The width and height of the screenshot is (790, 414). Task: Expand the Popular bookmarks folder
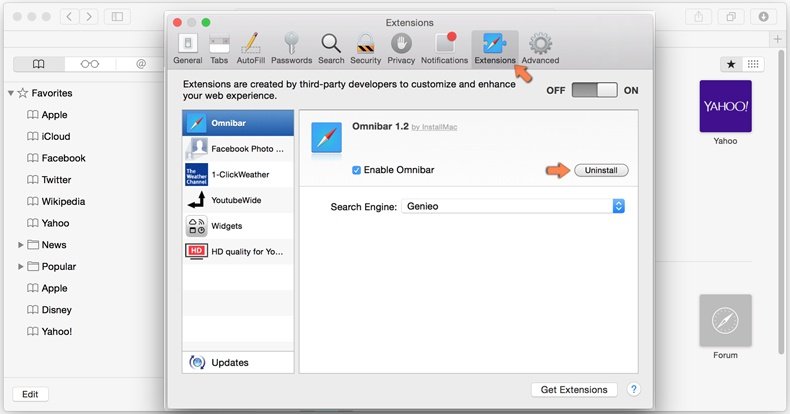pos(21,266)
